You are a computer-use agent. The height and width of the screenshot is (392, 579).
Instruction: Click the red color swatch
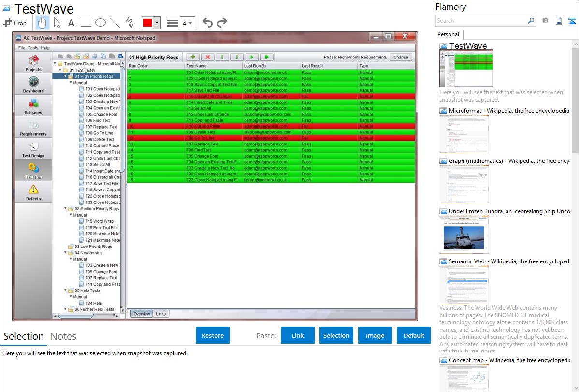[147, 23]
